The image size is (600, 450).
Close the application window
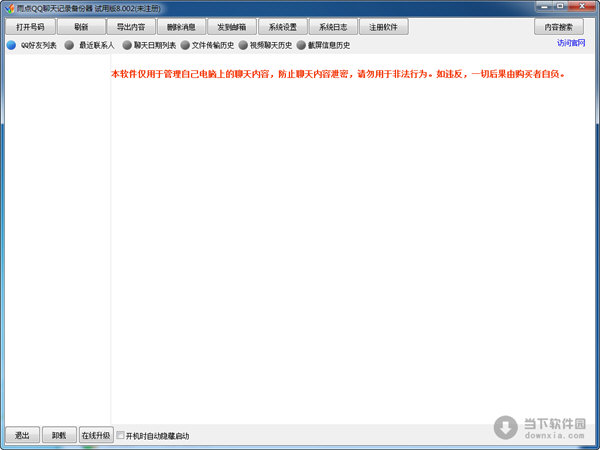pos(582,6)
